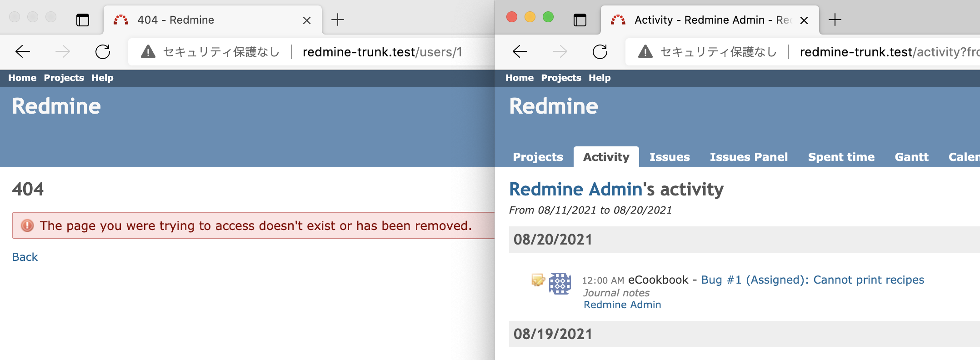
Task: Click forward arrow in left 404 window
Action: tap(63, 52)
